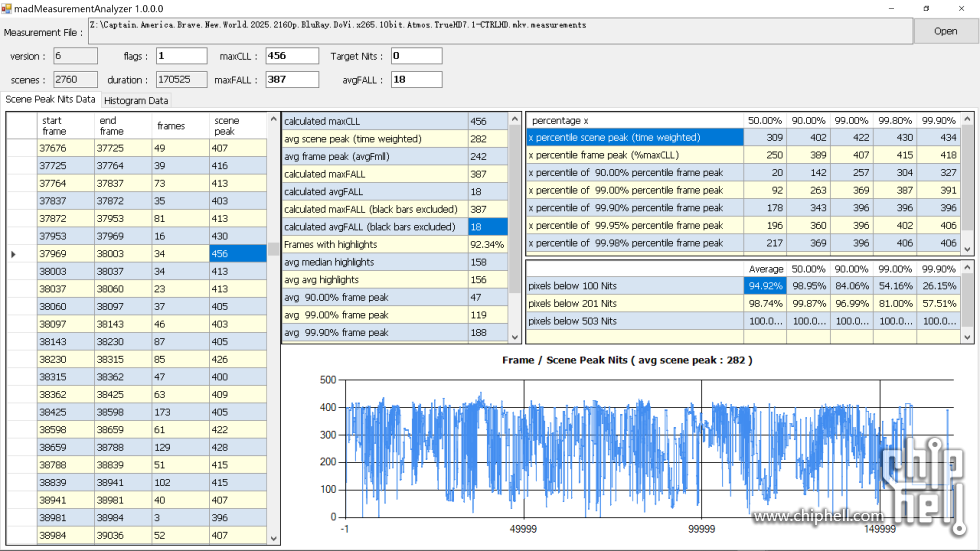
Task: Click scroll-down arrow of calculated statistics table
Action: (x=513, y=336)
